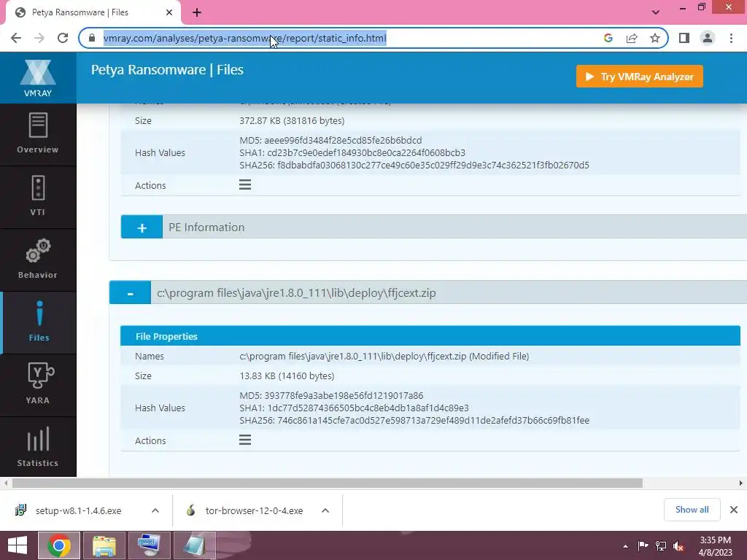The width and height of the screenshot is (747, 560).
Task: View site information via the lock icon
Action: (92, 38)
